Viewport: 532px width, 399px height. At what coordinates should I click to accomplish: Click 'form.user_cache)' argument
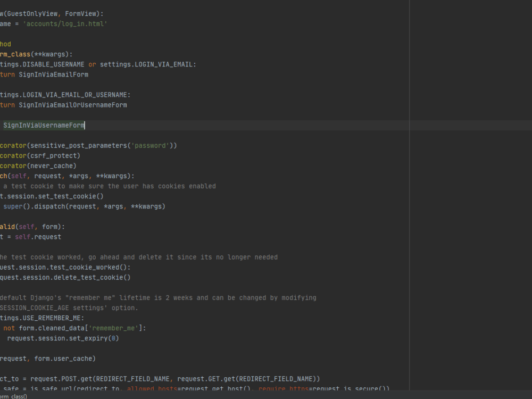click(x=65, y=359)
